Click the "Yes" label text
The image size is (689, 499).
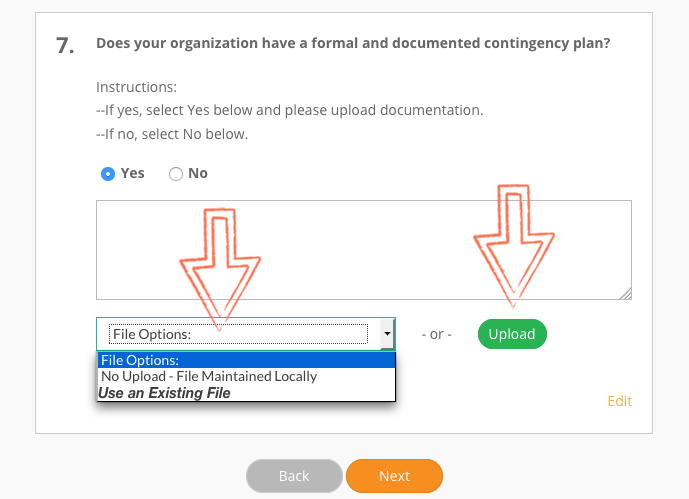click(132, 173)
